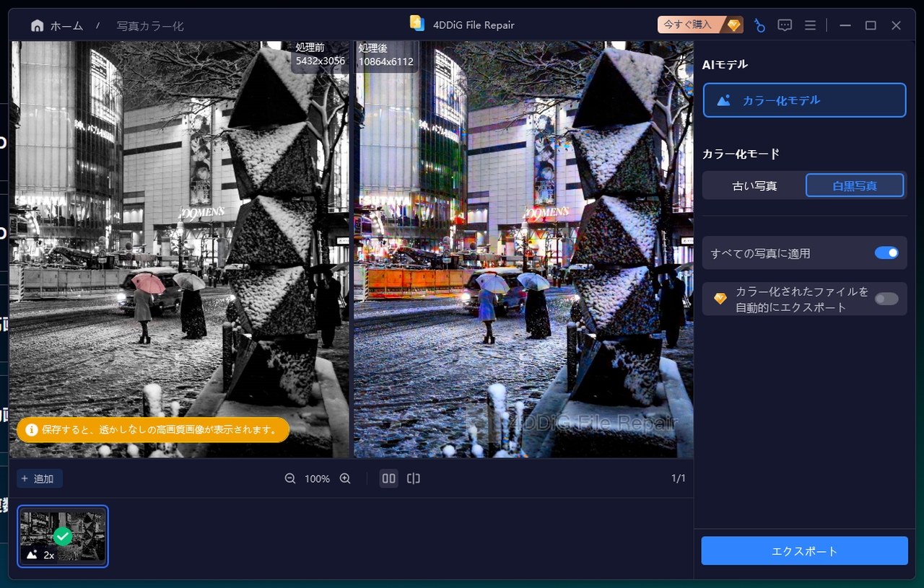Minimize the 4DDiG File Repair window
Screen dimensions: 924x588
pos(845,25)
